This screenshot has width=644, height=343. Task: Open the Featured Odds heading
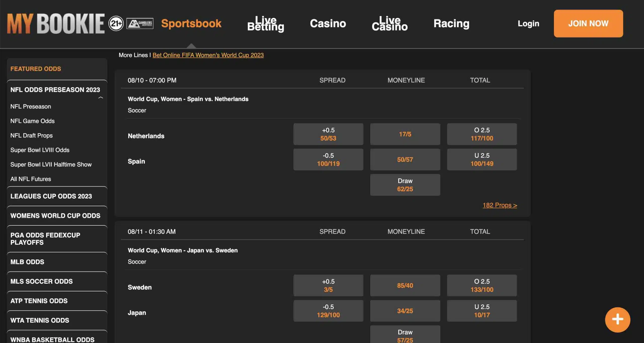[x=35, y=69]
